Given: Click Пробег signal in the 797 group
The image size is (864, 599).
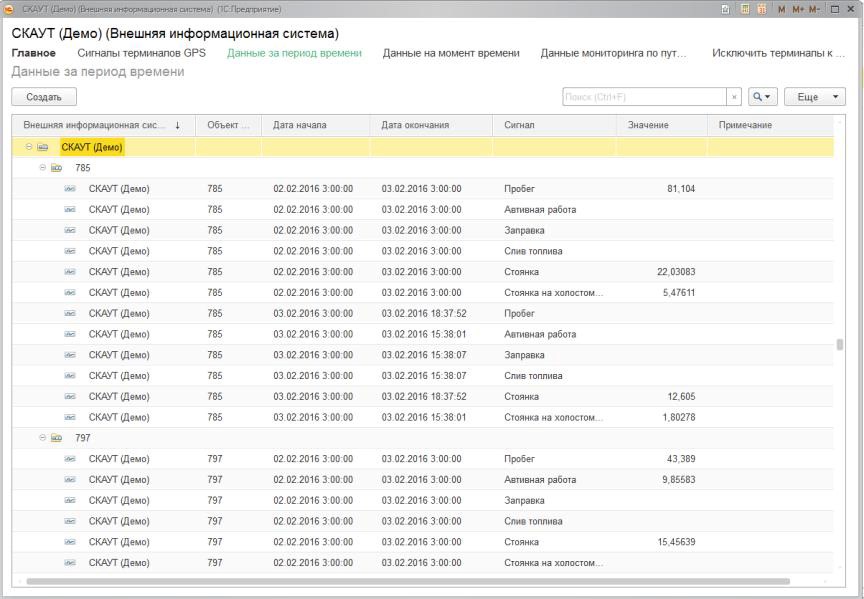Looking at the screenshot, I should point(519,458).
